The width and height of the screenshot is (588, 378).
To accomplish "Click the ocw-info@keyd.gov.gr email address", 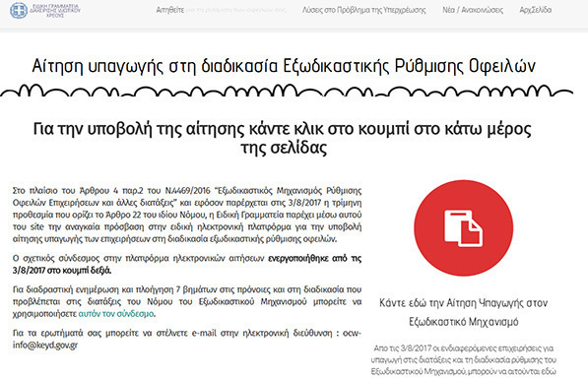I will (187, 339).
